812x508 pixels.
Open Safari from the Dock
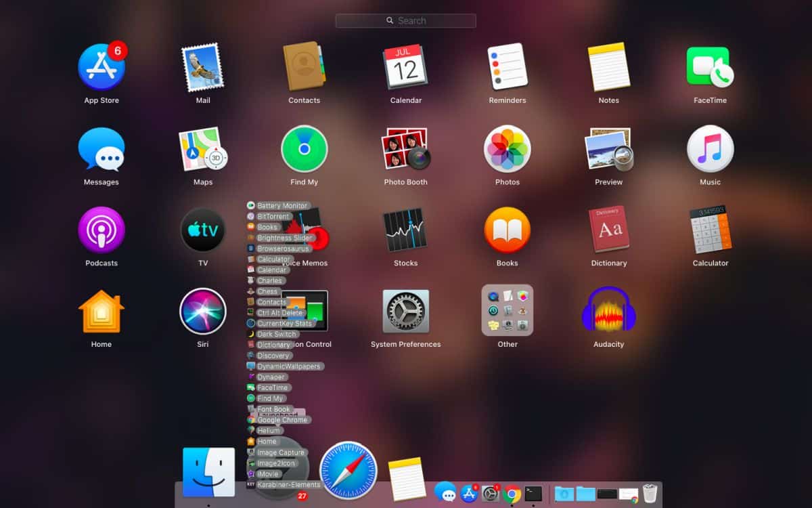pyautogui.click(x=348, y=470)
